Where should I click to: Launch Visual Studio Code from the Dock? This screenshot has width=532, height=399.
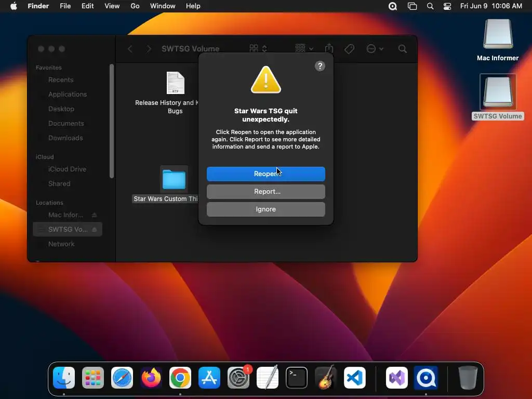[355, 378]
